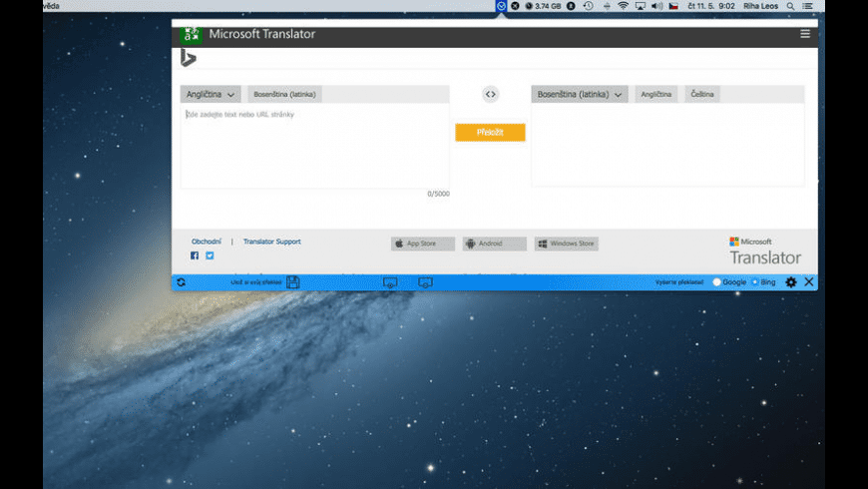Image resolution: width=868 pixels, height=489 pixels.
Task: Refresh the translator with the reload icon
Action: 181,282
